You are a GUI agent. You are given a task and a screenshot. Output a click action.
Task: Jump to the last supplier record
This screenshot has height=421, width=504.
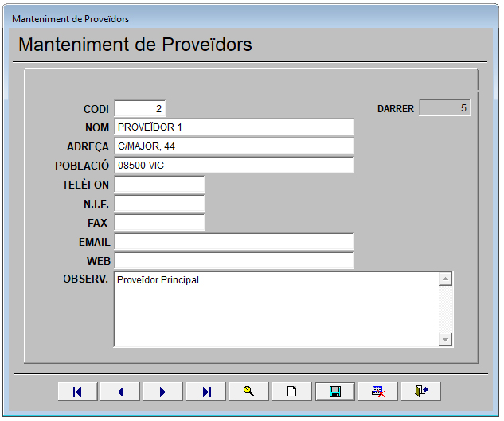[x=206, y=392]
